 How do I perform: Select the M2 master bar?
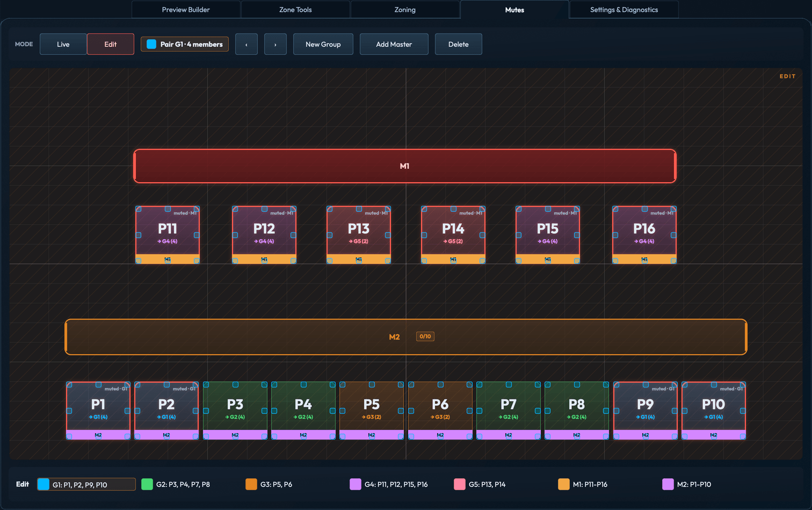406,337
